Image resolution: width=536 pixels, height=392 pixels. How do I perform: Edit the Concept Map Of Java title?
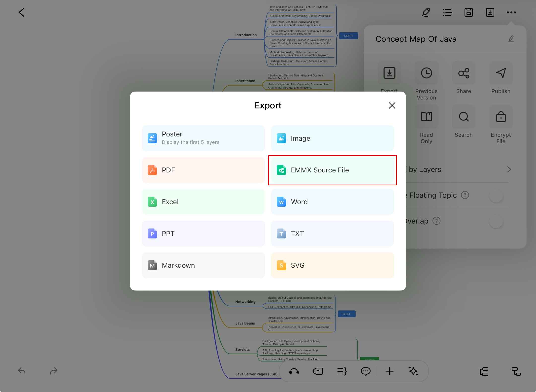click(511, 39)
